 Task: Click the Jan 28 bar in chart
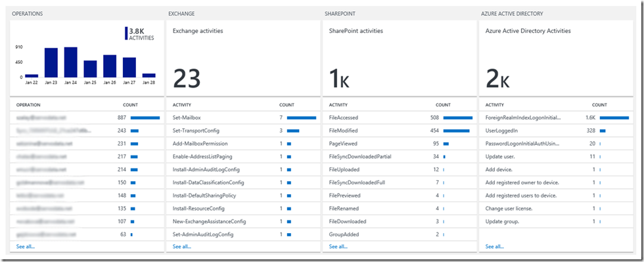pos(149,75)
